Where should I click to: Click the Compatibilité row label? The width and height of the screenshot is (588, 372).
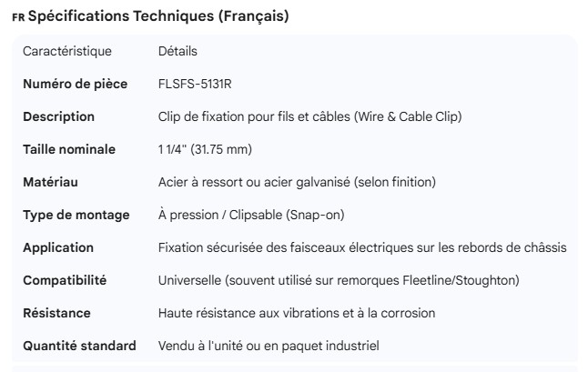click(x=65, y=280)
